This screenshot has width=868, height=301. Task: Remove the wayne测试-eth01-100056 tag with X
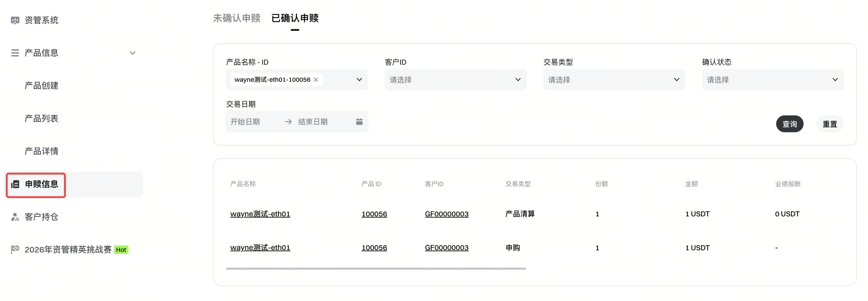[316, 80]
